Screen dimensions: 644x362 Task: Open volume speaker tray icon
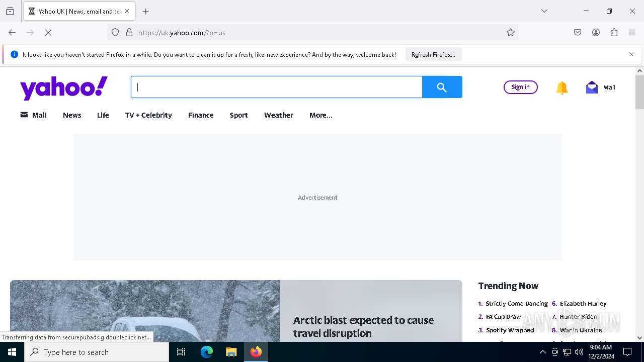pos(579,352)
